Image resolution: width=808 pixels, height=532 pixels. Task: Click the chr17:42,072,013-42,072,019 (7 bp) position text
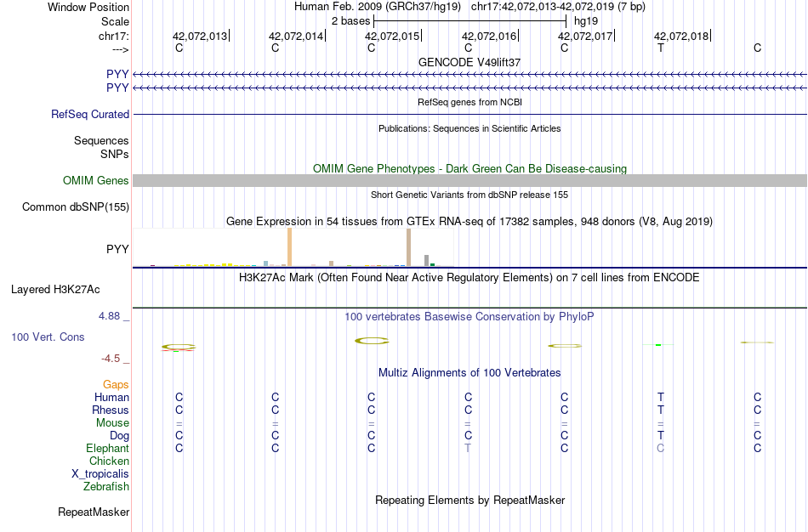point(558,7)
